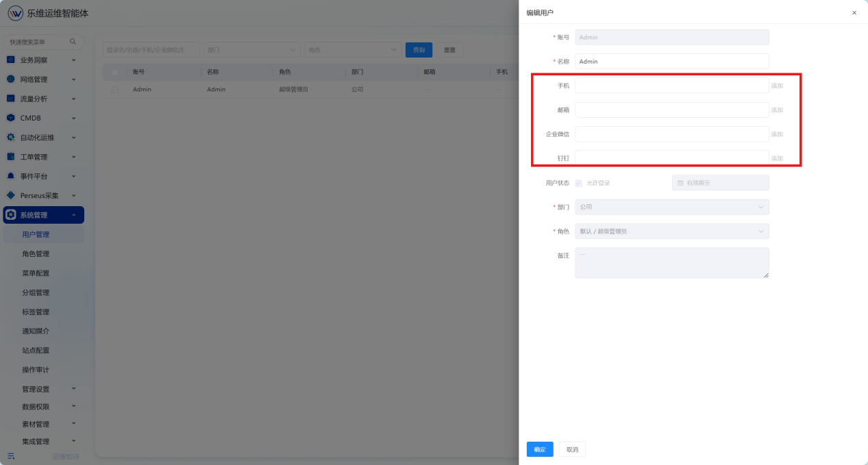Image resolution: width=868 pixels, height=465 pixels.
Task: Focus the 钉钉 input field
Action: click(x=672, y=158)
